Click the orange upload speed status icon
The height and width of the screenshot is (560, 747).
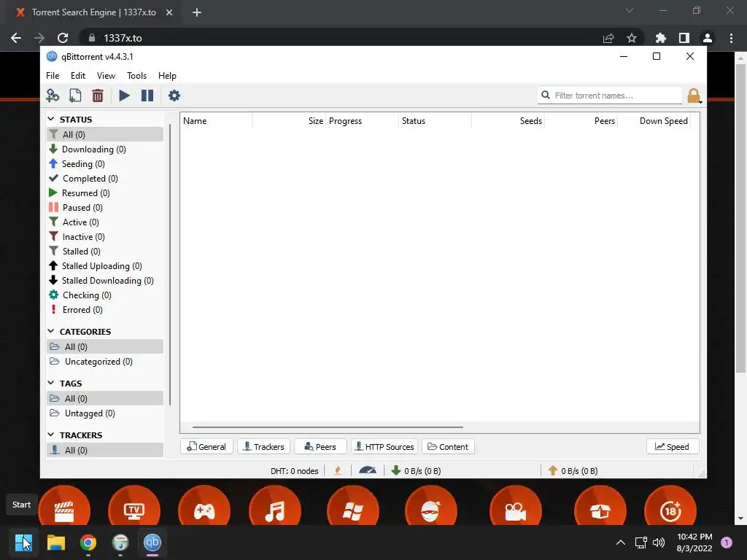(553, 470)
